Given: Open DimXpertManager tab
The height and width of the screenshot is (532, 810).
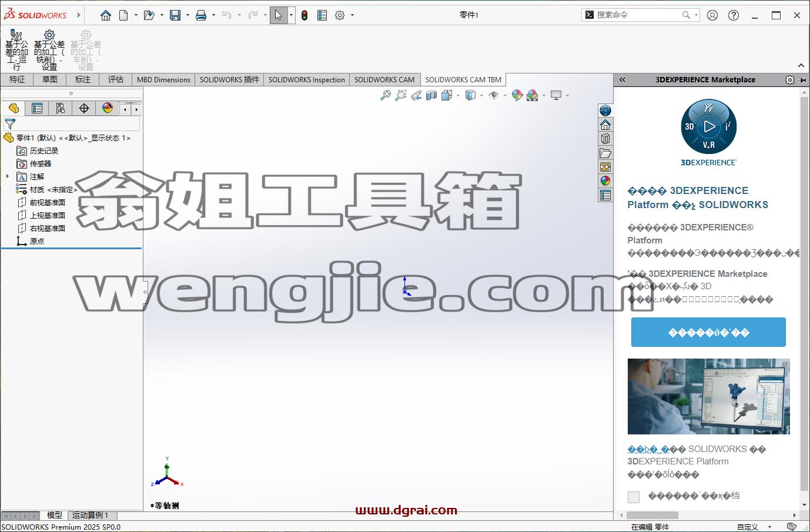Looking at the screenshot, I should (x=84, y=108).
